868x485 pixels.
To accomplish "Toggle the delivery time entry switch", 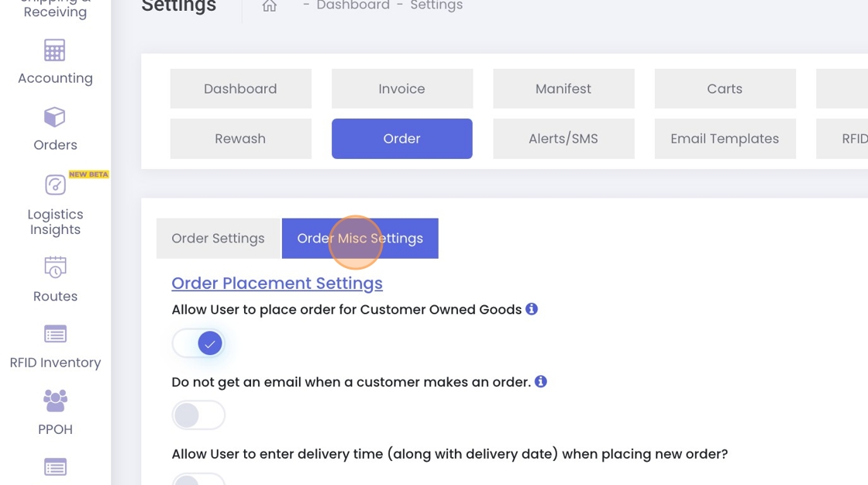I will click(198, 479).
